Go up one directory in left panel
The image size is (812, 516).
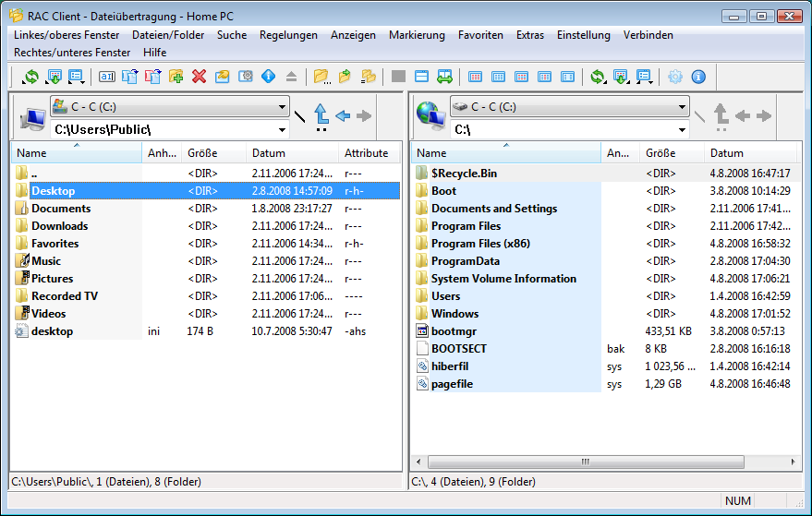(321, 114)
